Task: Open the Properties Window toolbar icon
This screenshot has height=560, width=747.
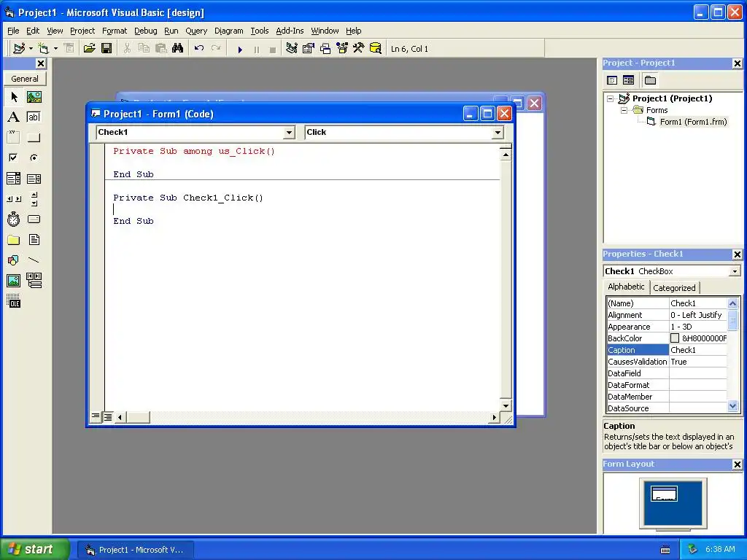Action: 309,49
